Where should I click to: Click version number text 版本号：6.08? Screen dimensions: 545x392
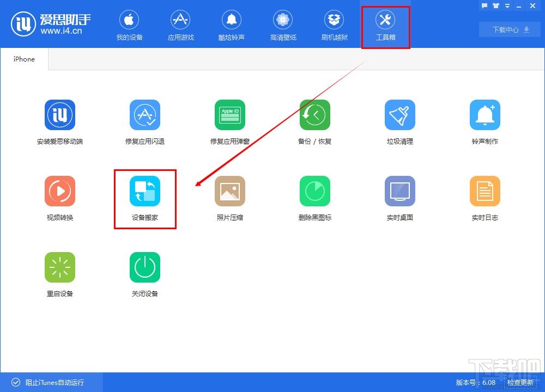tap(476, 382)
